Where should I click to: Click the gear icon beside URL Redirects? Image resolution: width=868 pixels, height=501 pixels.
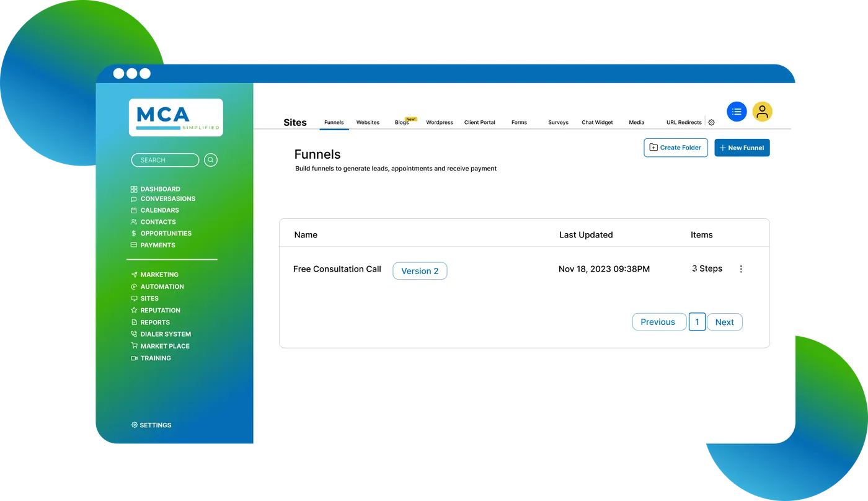click(x=711, y=123)
